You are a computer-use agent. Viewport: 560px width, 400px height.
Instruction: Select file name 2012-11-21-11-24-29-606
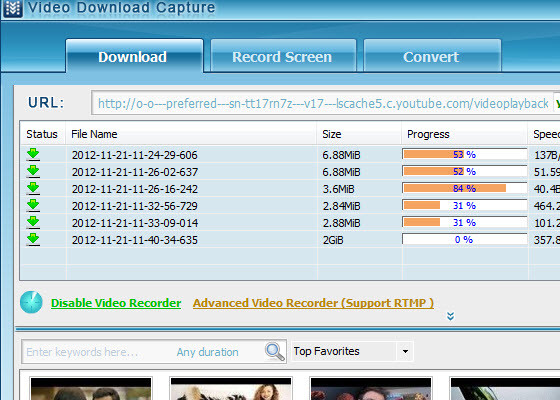(x=135, y=155)
